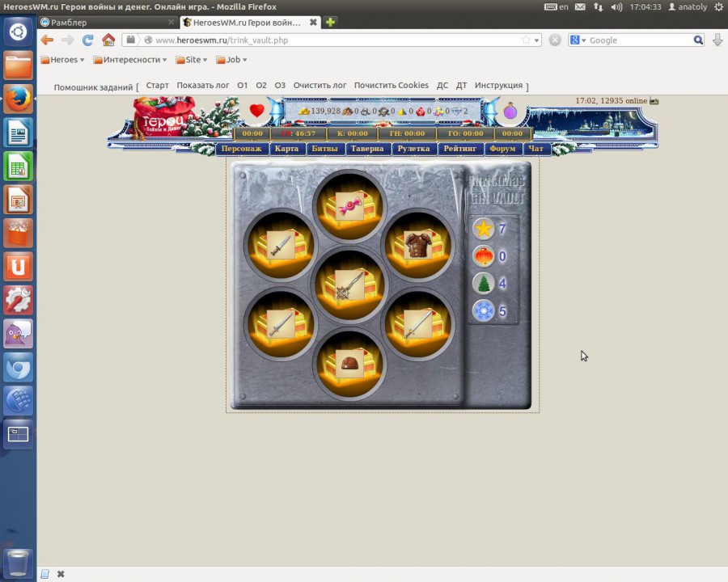The image size is (728, 582).
Task: Click the Почистить Cookies link
Action: [391, 86]
